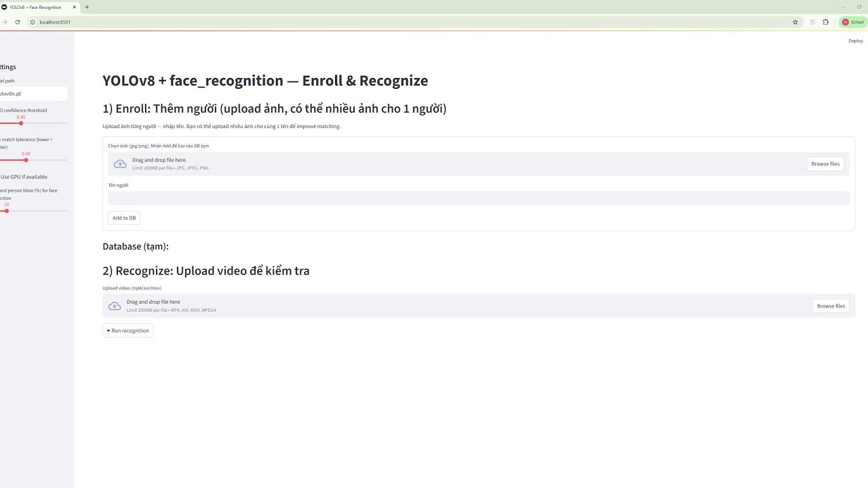Click the cloud upload icon in the image uploader
868x488 pixels.
(x=120, y=164)
